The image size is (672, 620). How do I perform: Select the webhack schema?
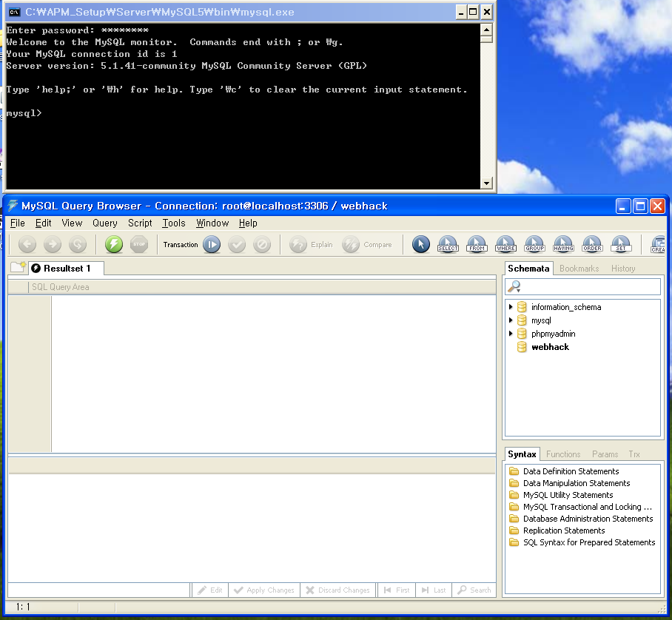click(550, 347)
